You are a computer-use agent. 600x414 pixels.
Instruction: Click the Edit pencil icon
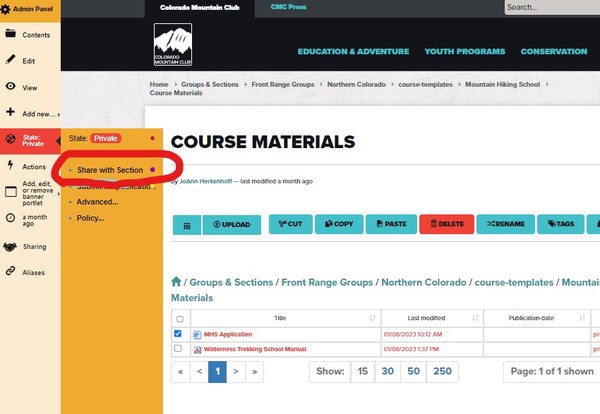pyautogui.click(x=11, y=59)
